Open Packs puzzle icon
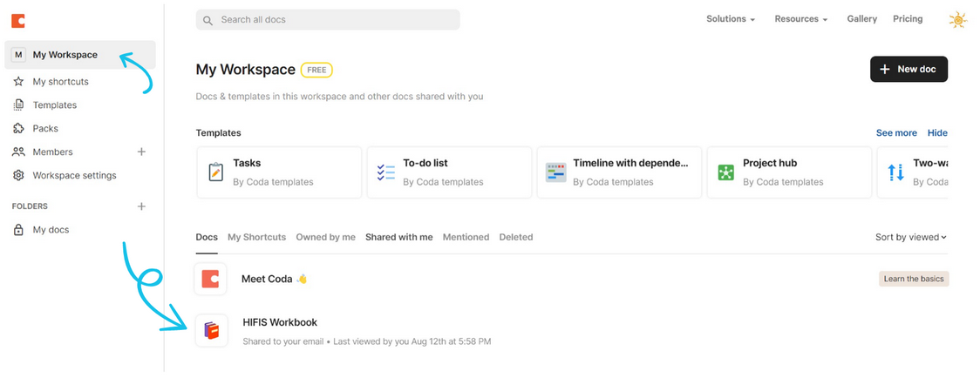Viewport: 980px width, 378px height. [x=18, y=129]
